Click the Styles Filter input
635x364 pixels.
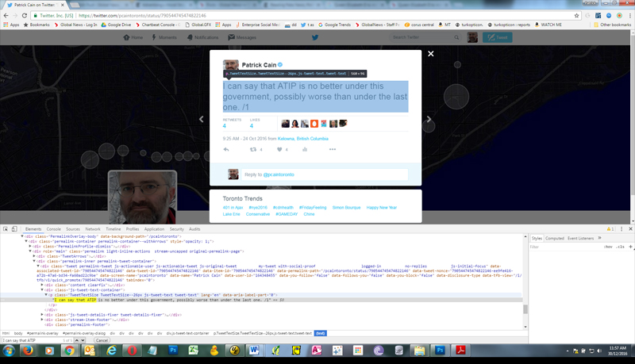click(565, 247)
